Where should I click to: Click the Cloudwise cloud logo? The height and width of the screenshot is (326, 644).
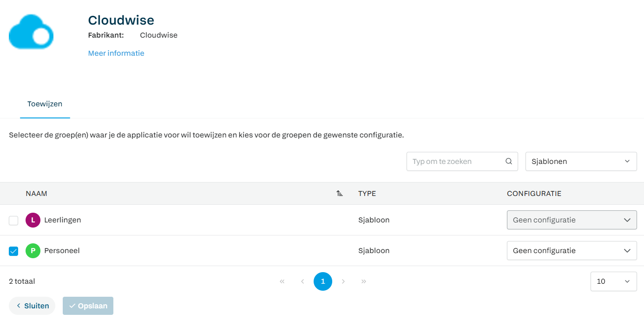[x=31, y=32]
